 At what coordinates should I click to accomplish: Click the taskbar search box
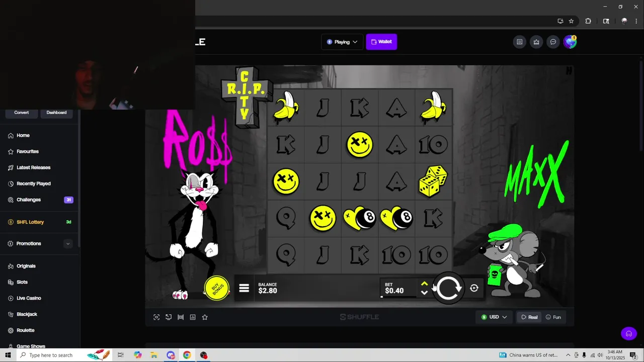[63, 355]
